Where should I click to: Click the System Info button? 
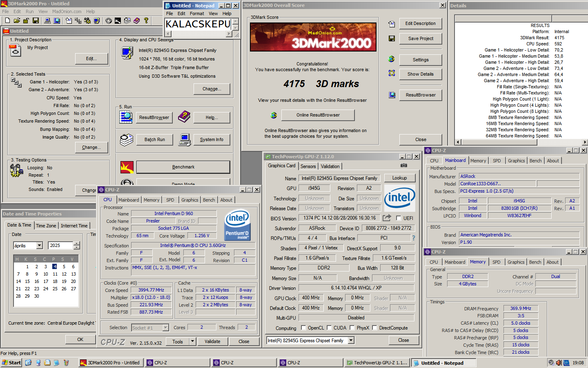212,139
